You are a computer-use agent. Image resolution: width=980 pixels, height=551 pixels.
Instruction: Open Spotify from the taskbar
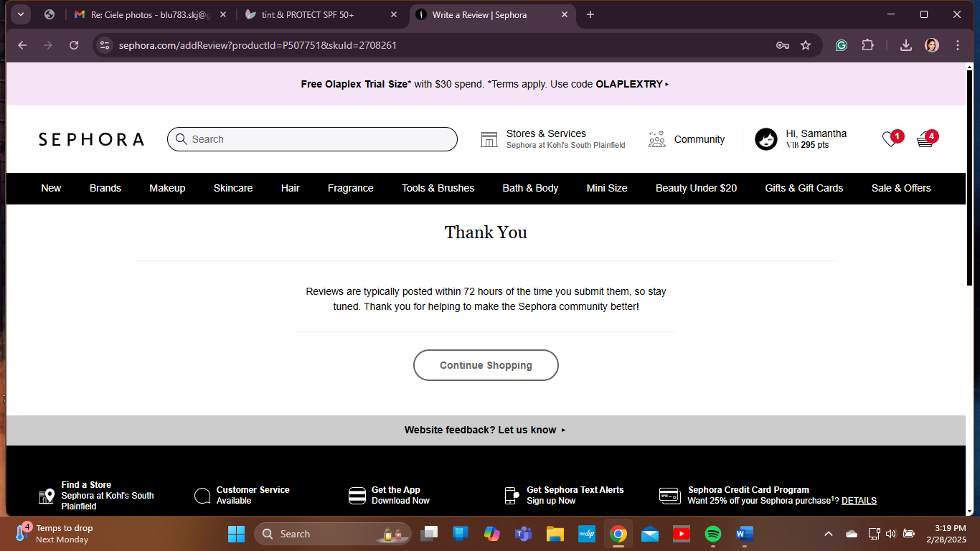[712, 534]
